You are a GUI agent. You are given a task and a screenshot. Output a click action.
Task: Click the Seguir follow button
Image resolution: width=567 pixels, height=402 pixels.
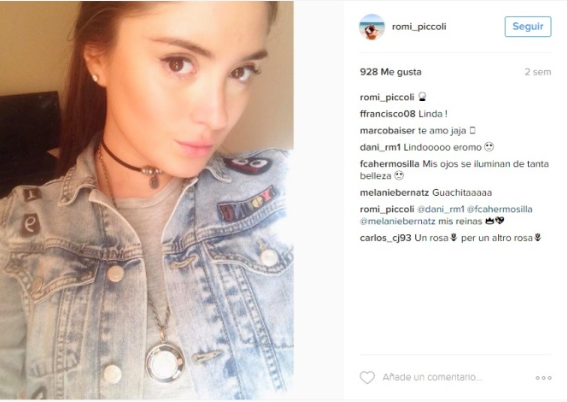pyautogui.click(x=528, y=26)
